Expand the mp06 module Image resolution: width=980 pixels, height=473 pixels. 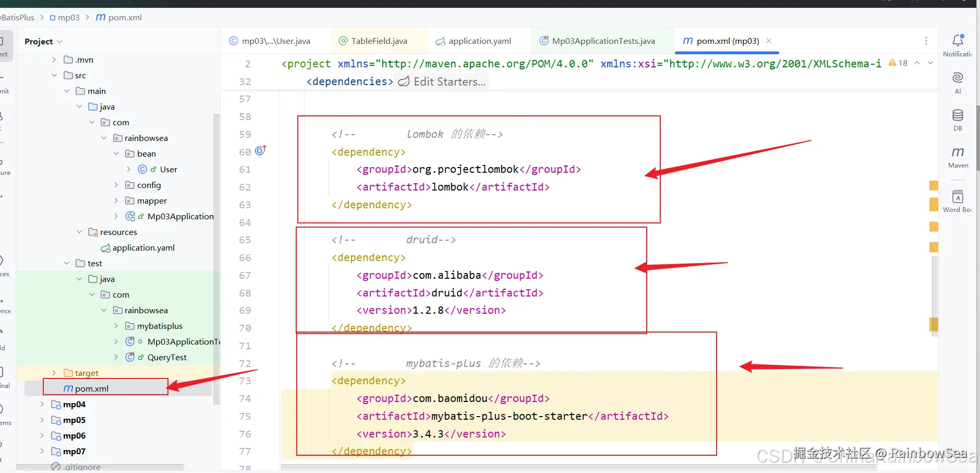click(42, 435)
